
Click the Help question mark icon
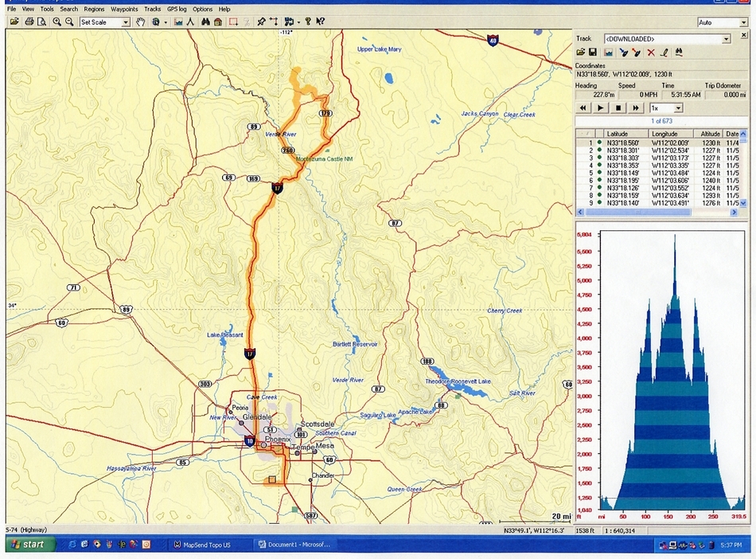click(x=308, y=21)
